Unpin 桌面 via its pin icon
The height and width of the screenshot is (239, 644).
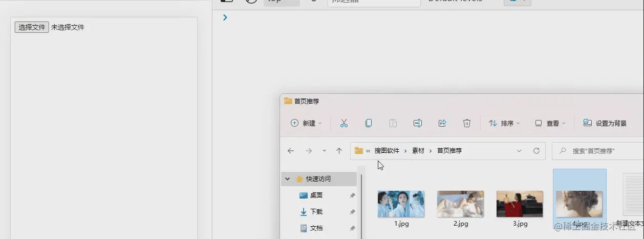pyautogui.click(x=352, y=195)
